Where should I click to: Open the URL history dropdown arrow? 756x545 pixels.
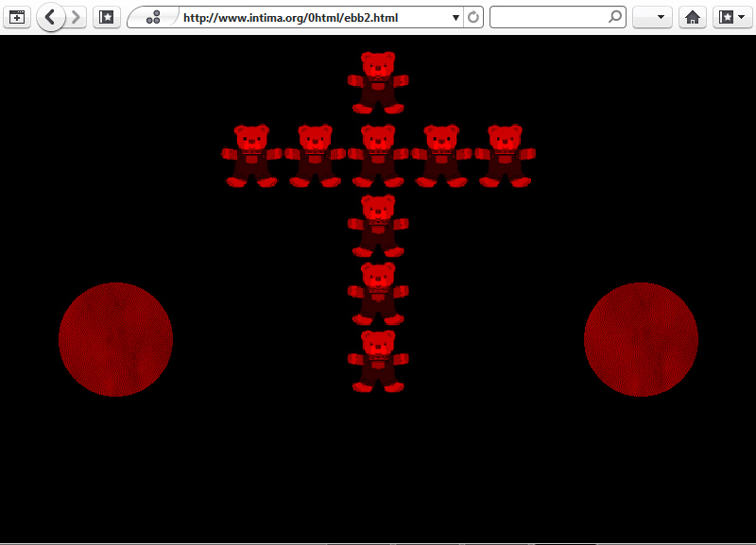455,17
